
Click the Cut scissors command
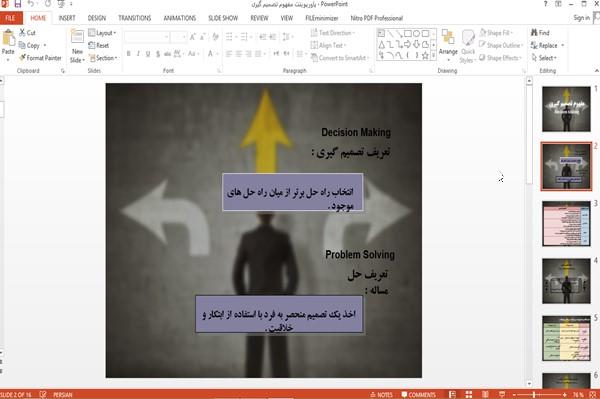coord(27,33)
